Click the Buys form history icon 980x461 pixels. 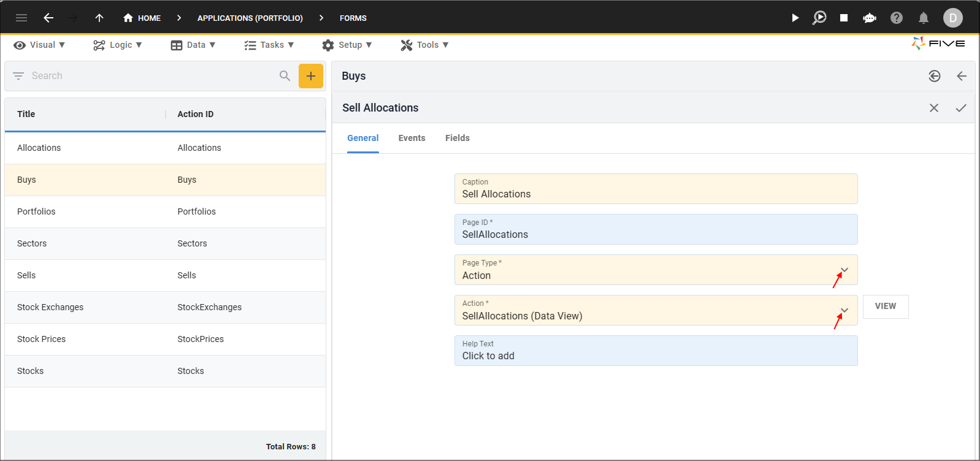[935, 76]
